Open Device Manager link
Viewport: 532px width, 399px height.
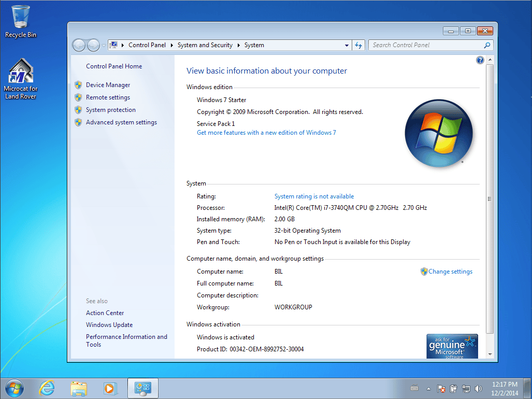point(108,85)
